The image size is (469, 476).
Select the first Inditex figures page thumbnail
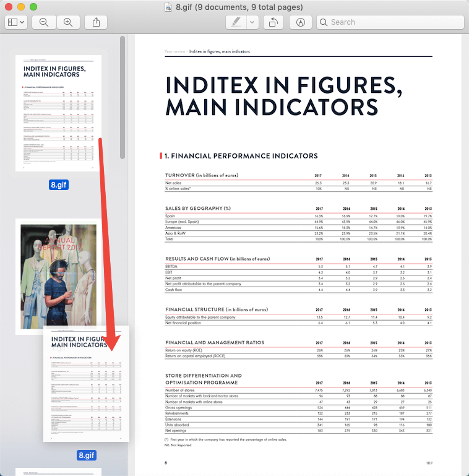point(59,113)
